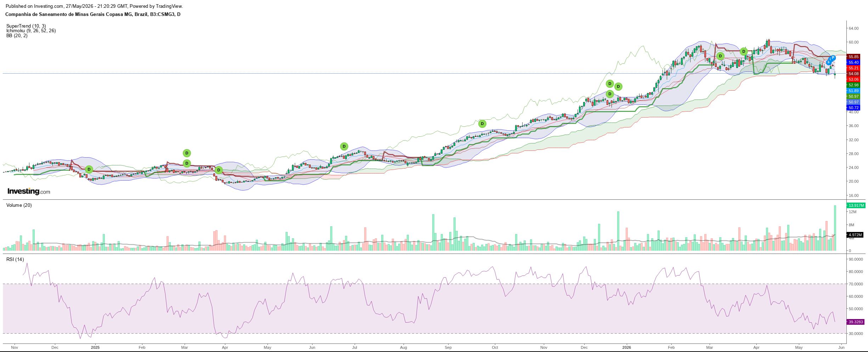This screenshot has width=868, height=352.
Task: Select the Ichimoku (9, 26, 52, 26) indicator label
Action: point(31,31)
